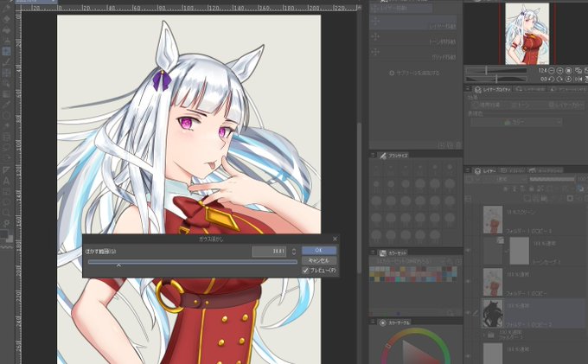This screenshot has width=588, height=364.
Task: Click OK in the Gaussian blur dialog
Action: (319, 250)
